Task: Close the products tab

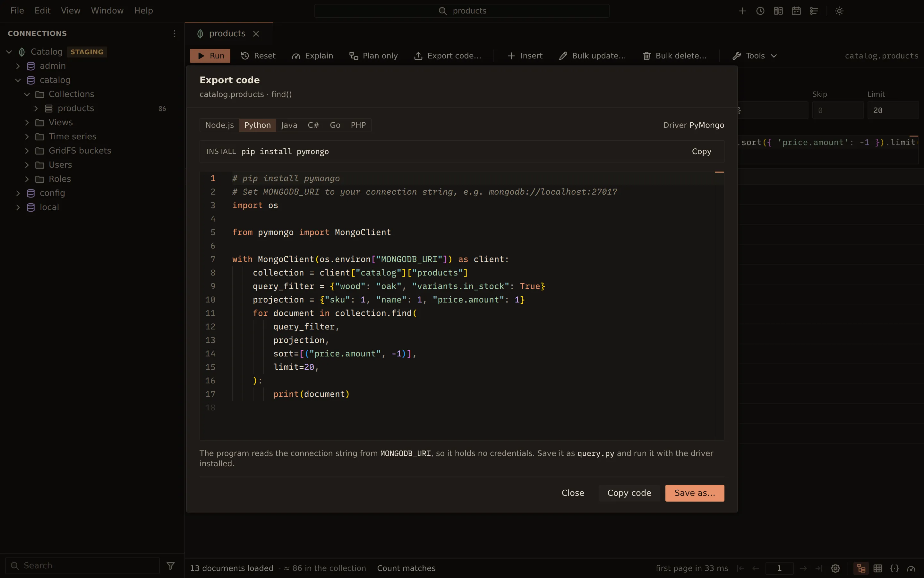Action: point(256,34)
